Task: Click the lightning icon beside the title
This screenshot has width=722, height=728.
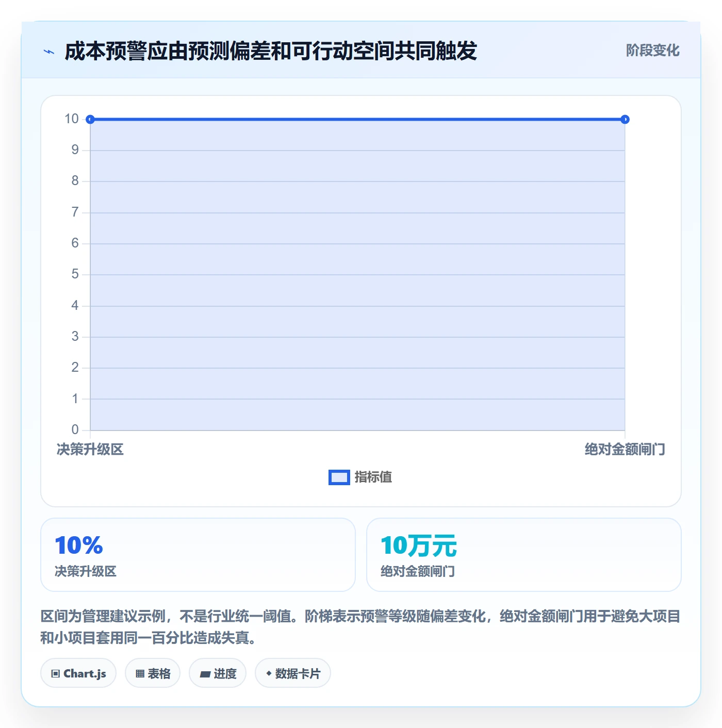Action: (49, 51)
